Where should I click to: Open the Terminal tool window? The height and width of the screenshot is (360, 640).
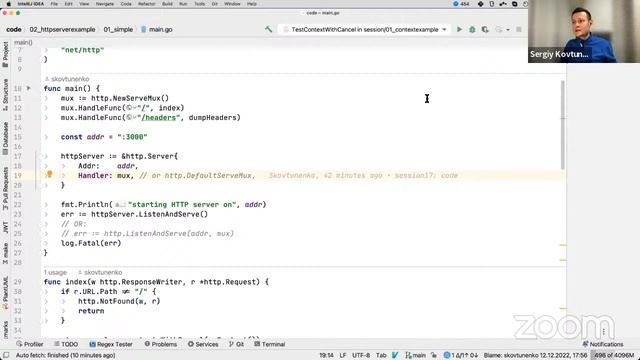click(x=269, y=344)
